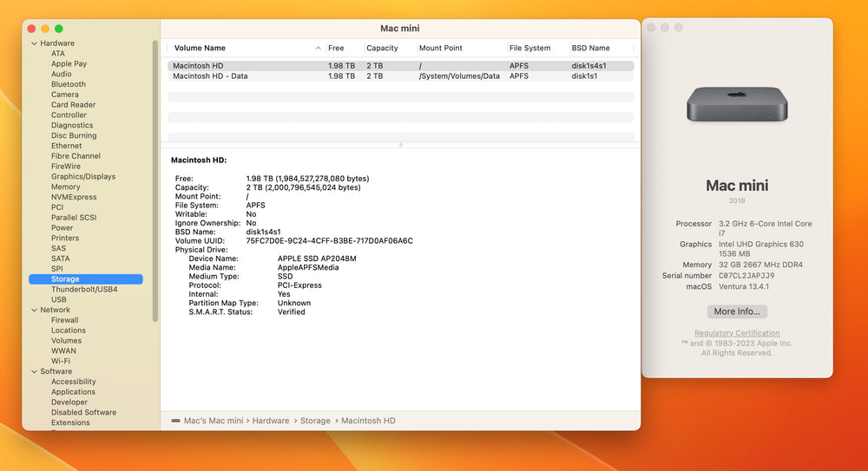Collapse the Network section chevron
The image size is (868, 471).
[x=35, y=310]
